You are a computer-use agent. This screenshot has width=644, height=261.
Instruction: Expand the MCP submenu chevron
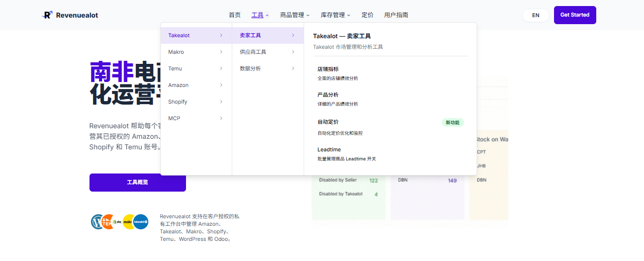[221, 118]
